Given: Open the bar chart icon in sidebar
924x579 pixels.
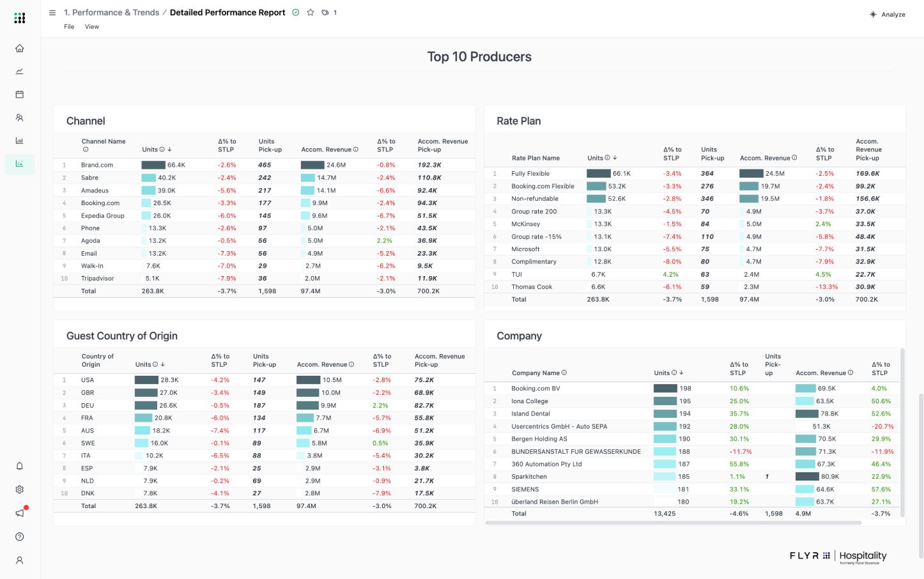Looking at the screenshot, I should pyautogui.click(x=20, y=141).
